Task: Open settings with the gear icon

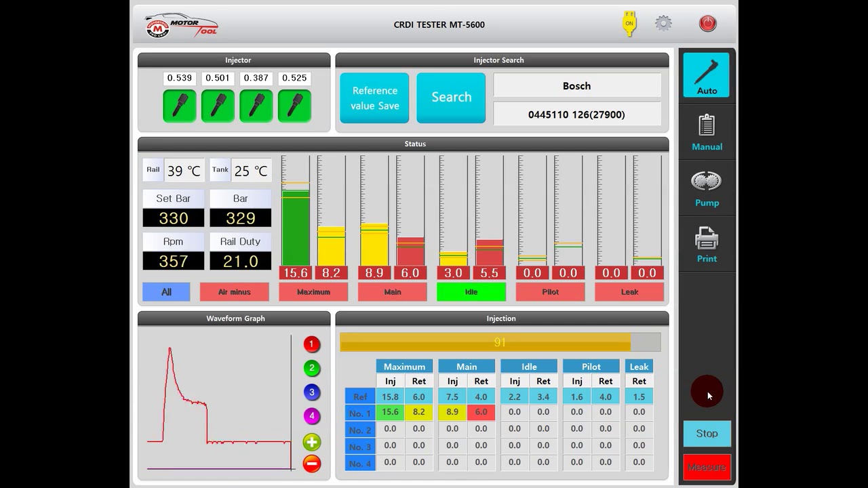Action: [x=663, y=24]
